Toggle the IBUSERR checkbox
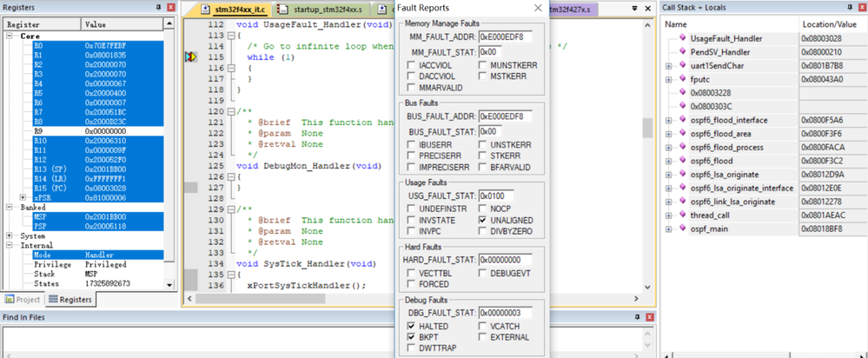The width and height of the screenshot is (868, 358). [411, 145]
